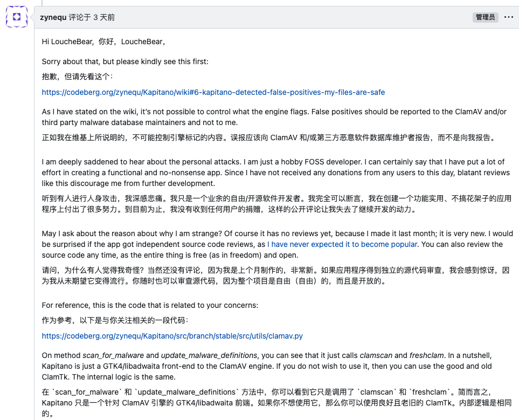The height and width of the screenshot is (420, 519).
Task: Open the comment options kebab menu
Action: (x=509, y=17)
